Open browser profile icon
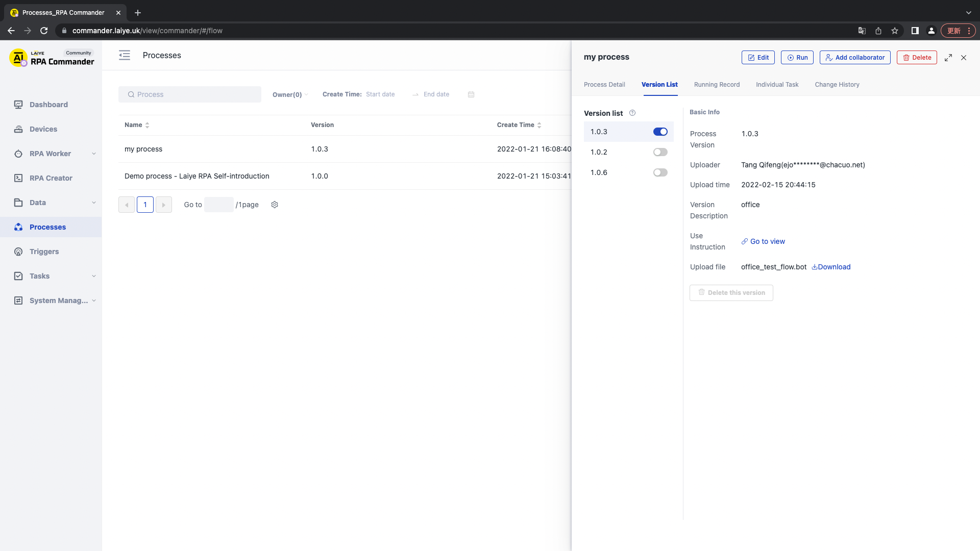The height and width of the screenshot is (551, 980). pos(932,31)
